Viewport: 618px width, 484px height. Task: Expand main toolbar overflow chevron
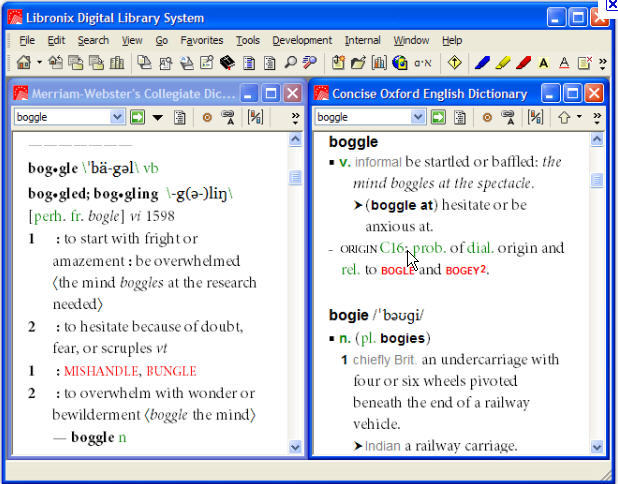(603, 63)
